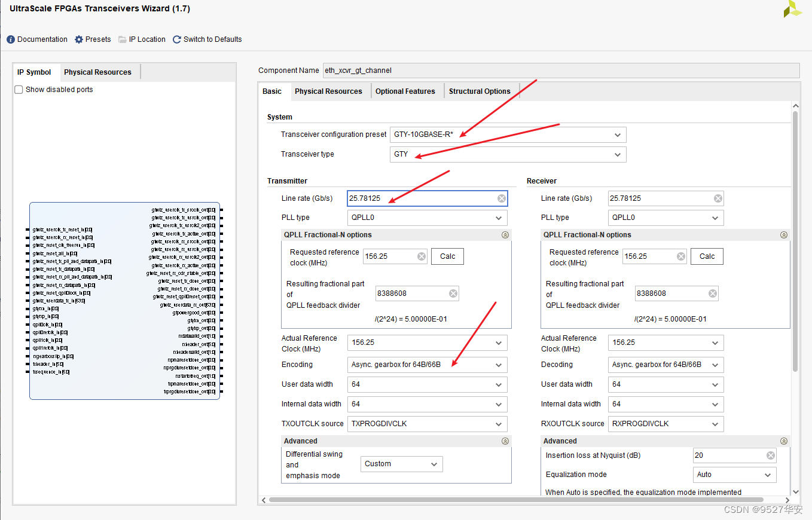Open Transmitter Actual Reference Clock dropdown
The height and width of the screenshot is (520, 812).
coord(427,343)
